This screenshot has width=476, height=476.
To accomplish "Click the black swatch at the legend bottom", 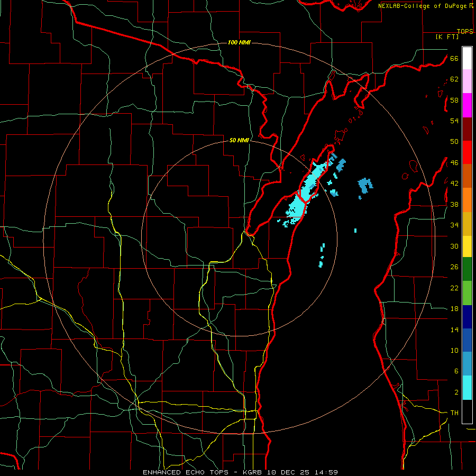I will click(x=467, y=411).
